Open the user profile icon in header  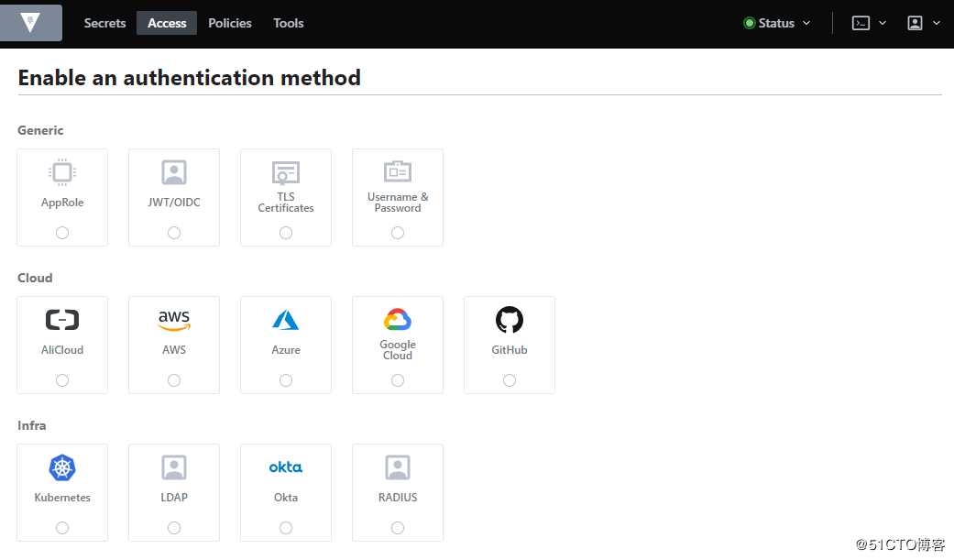click(916, 23)
